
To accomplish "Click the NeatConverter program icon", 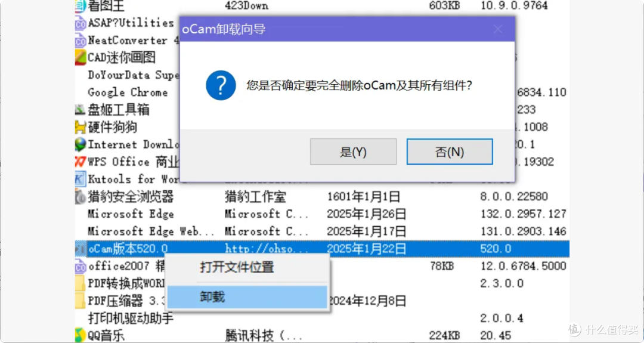I will [x=80, y=41].
